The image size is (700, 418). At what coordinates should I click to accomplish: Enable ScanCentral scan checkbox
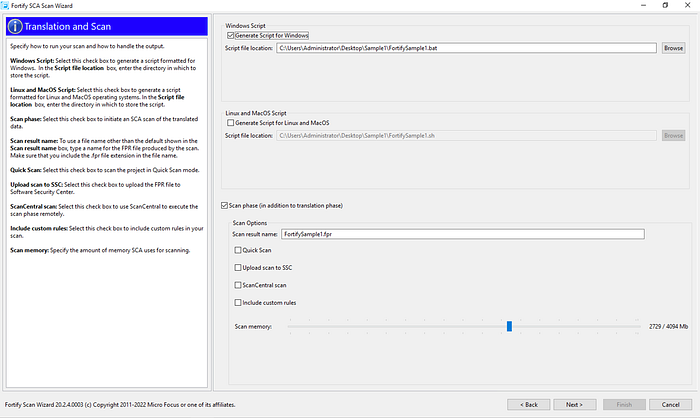pyautogui.click(x=238, y=285)
